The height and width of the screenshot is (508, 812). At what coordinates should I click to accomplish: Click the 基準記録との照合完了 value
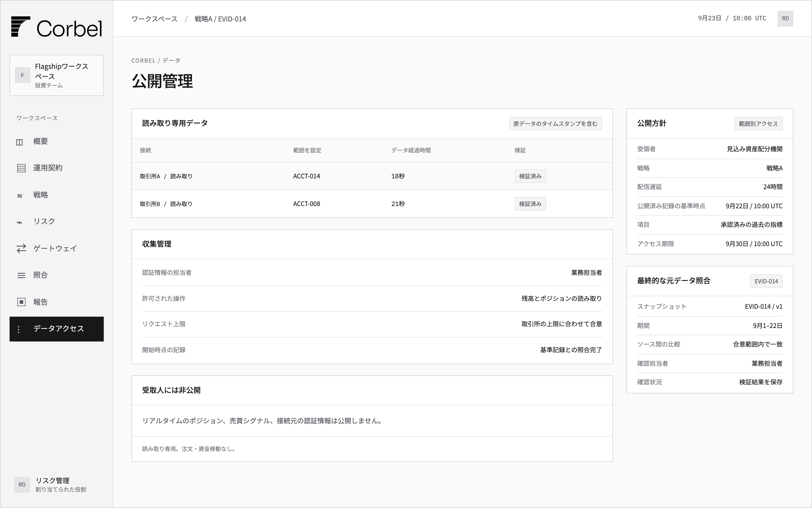click(x=571, y=350)
